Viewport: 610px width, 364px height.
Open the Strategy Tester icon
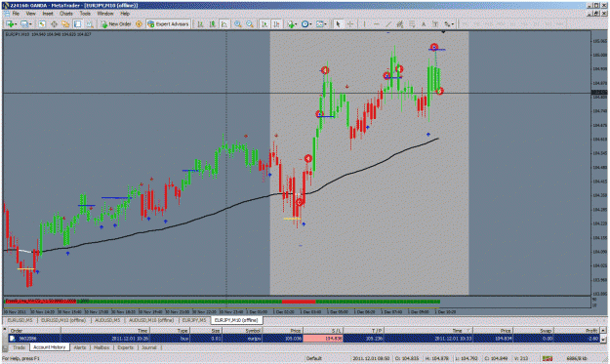[x=90, y=24]
